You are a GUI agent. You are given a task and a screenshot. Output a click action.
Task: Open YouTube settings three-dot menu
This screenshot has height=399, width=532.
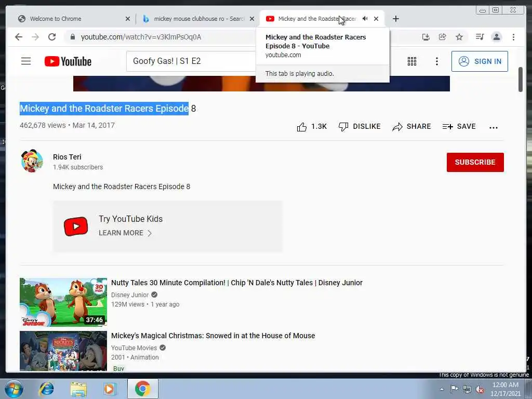point(436,61)
